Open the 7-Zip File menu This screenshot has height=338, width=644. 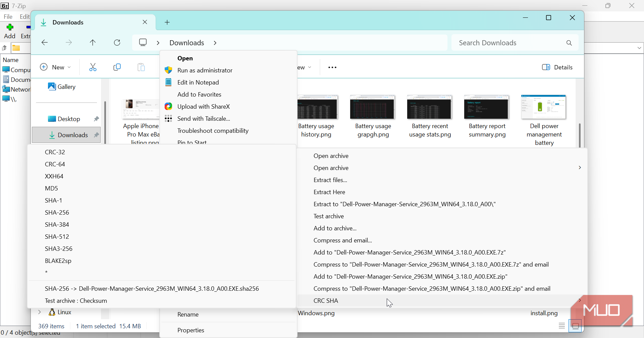pyautogui.click(x=8, y=17)
